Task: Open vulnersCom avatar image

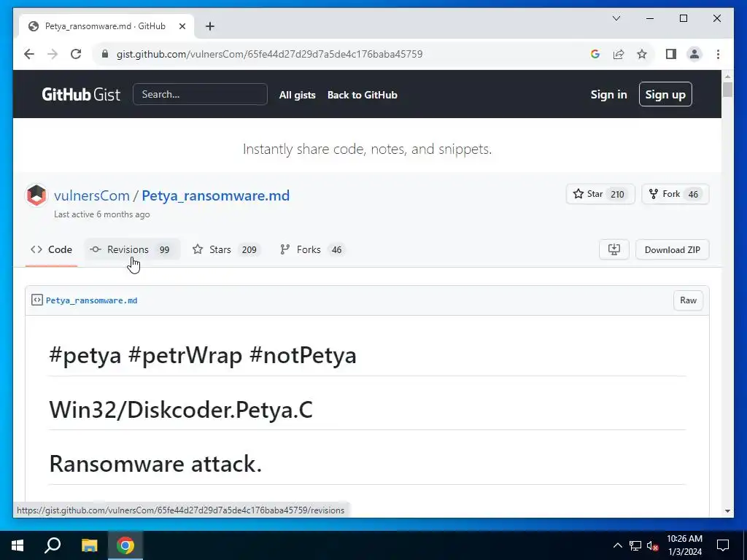Action: pyautogui.click(x=36, y=195)
